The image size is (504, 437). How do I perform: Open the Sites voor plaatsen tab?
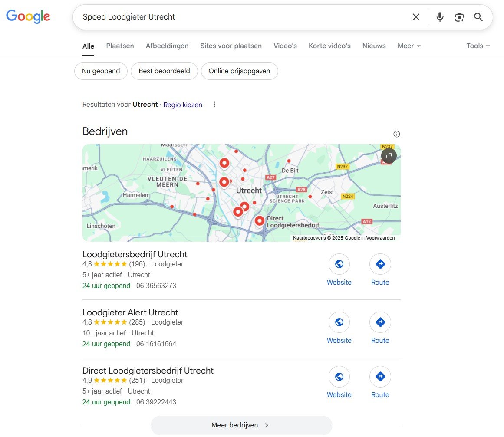click(231, 46)
